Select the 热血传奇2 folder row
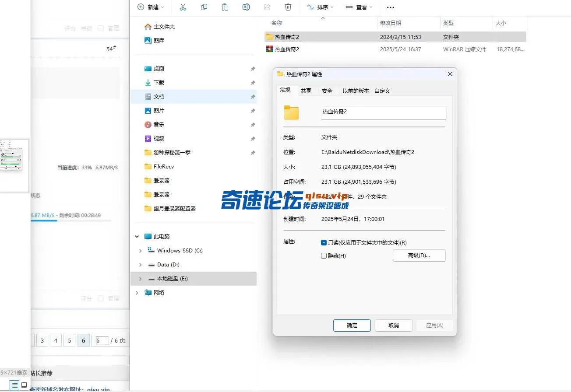Viewport: 571px width, 392px height. (395, 37)
